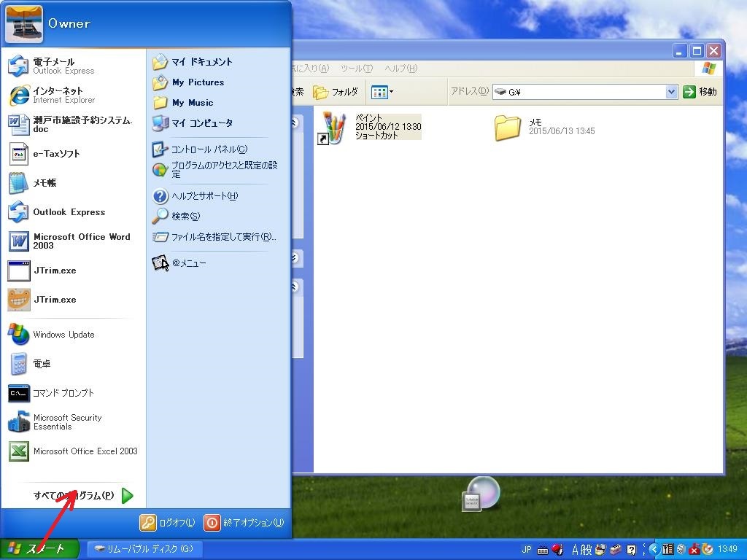Open Microsoft Office Excel 2003

[x=74, y=451]
